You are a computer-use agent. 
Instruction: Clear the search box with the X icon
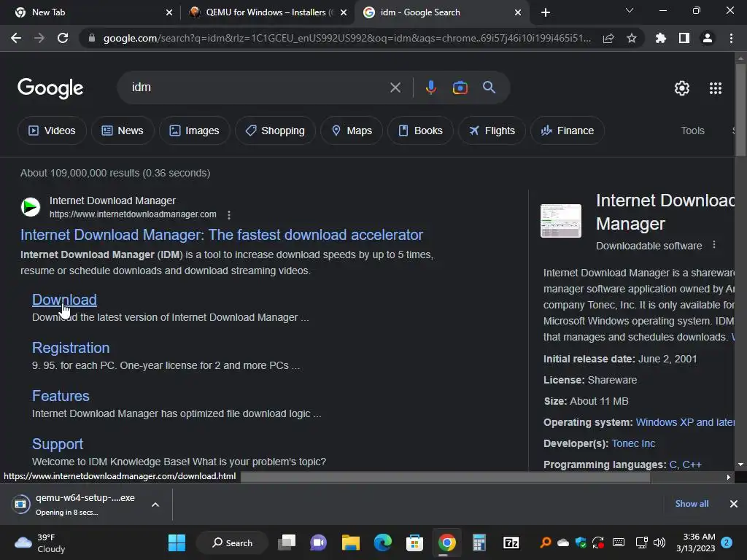click(395, 87)
